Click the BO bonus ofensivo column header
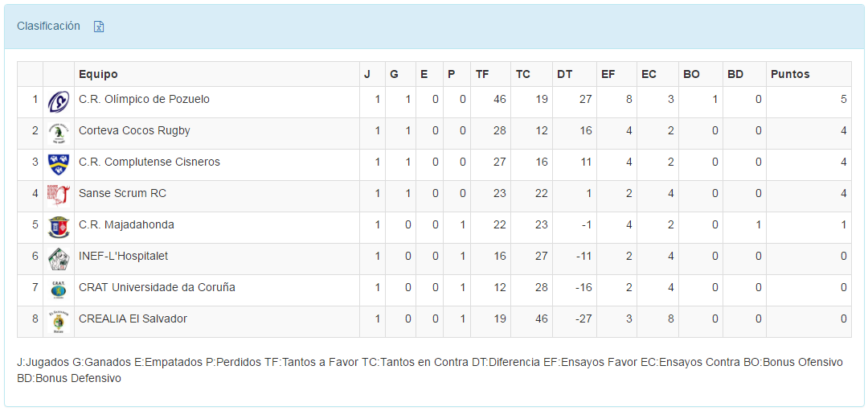The height and width of the screenshot is (411, 868). [691, 74]
